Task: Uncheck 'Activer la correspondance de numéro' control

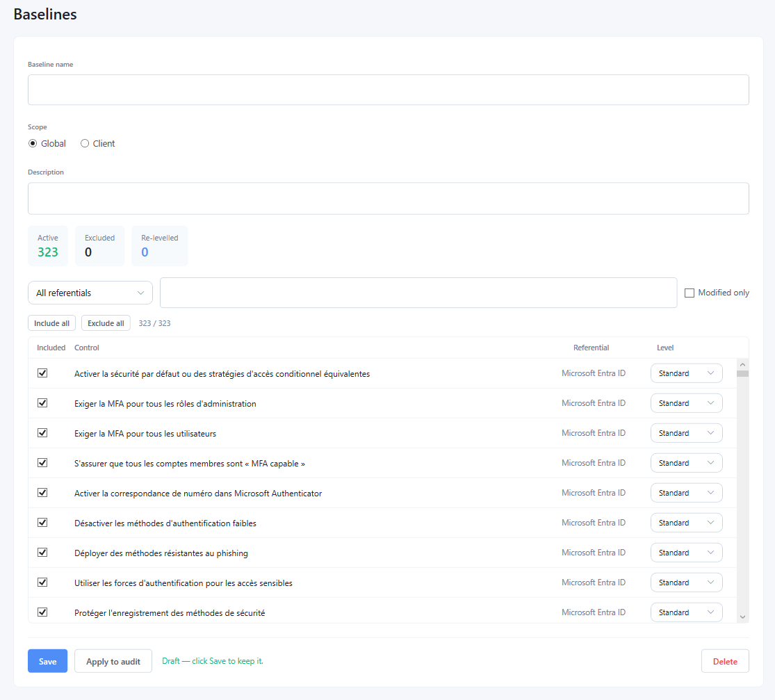Action: coord(42,493)
